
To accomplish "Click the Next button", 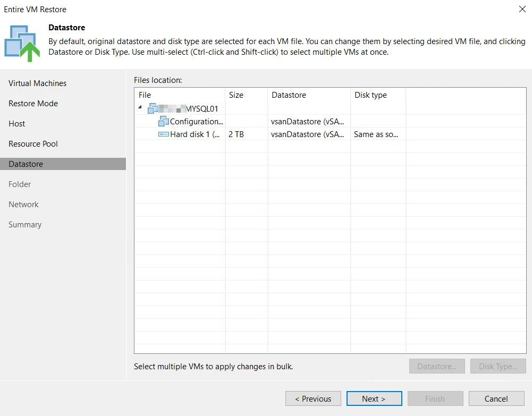I will click(x=374, y=398).
